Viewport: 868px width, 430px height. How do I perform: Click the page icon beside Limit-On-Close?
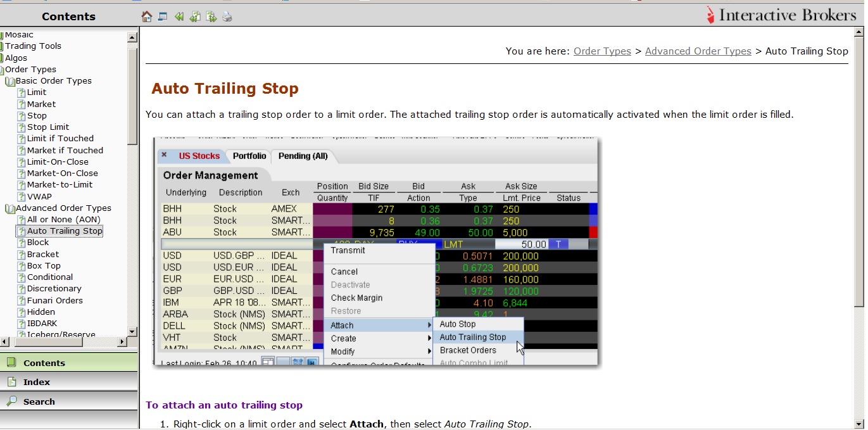pos(22,162)
